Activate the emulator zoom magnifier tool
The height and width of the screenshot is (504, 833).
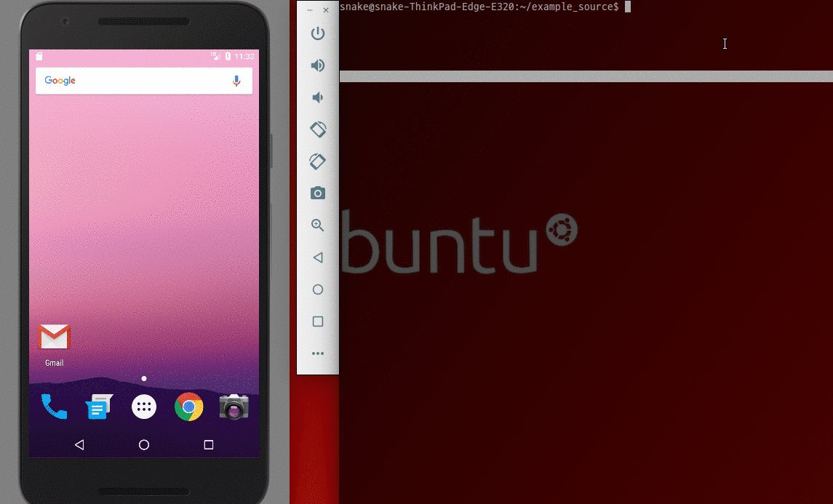(318, 225)
